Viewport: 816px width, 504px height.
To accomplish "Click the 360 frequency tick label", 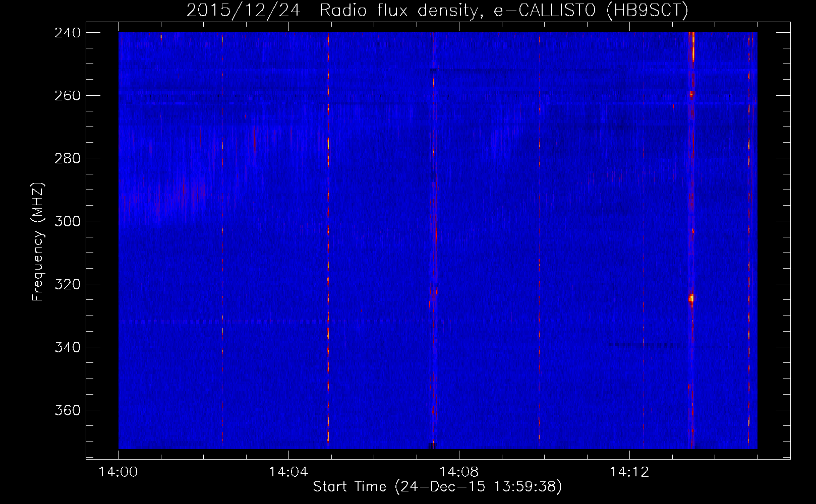I will [x=67, y=410].
